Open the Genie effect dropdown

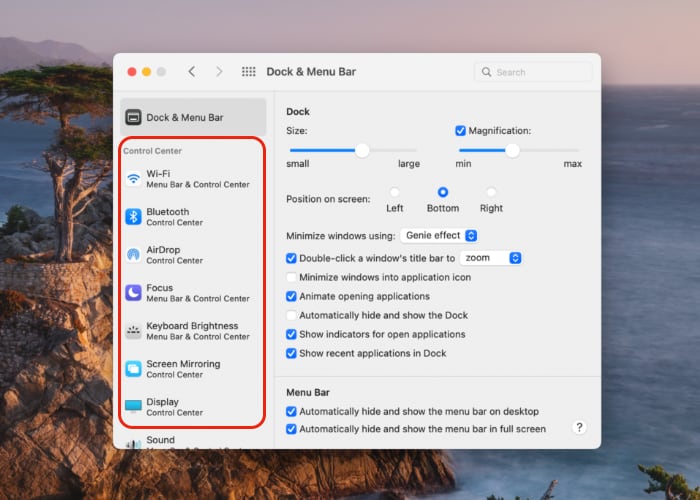439,235
